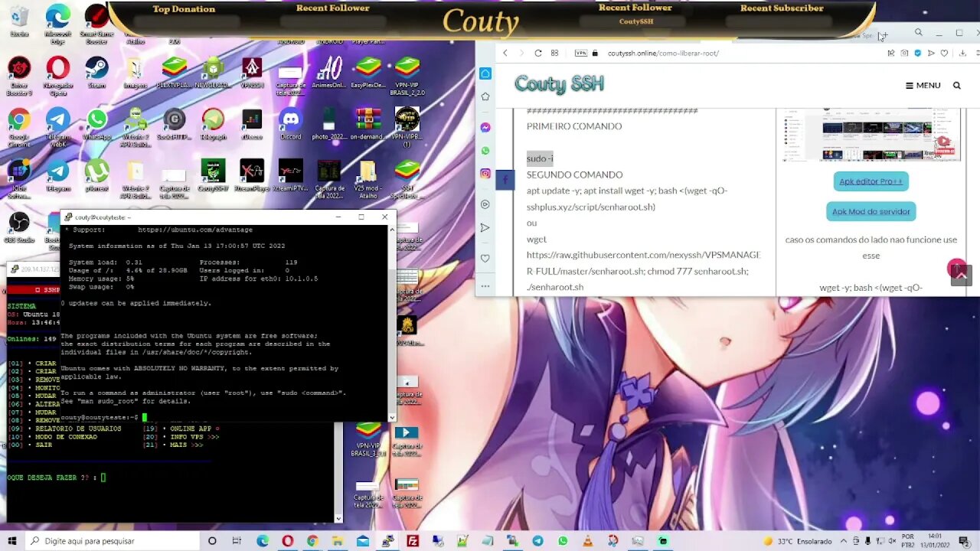Click the highlighted sudo -i text
The width and height of the screenshot is (980, 551).
coord(540,158)
